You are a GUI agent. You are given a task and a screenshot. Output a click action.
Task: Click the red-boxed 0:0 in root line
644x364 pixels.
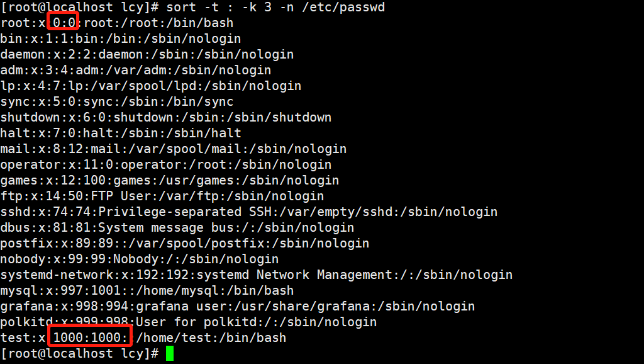pyautogui.click(x=63, y=23)
